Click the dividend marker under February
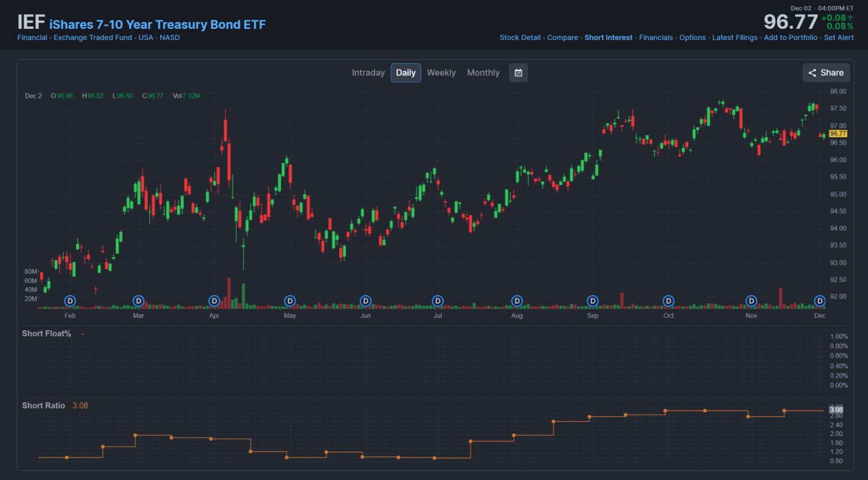868x480 pixels. click(x=70, y=301)
